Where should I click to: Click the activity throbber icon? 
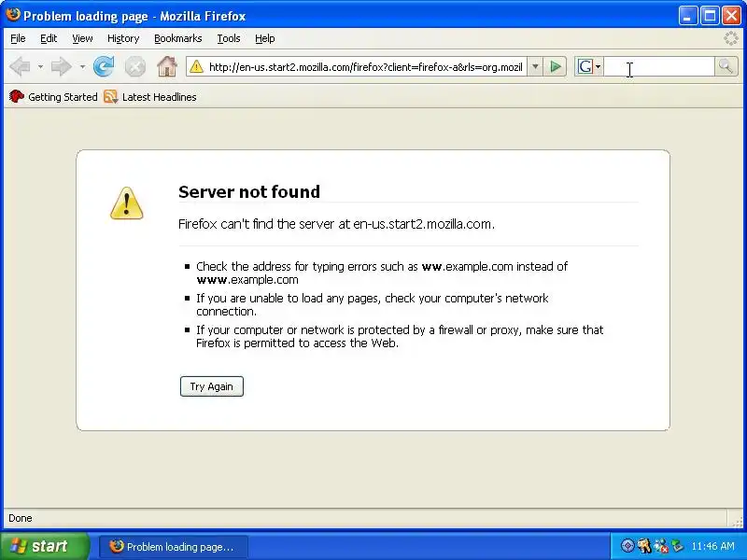[x=731, y=38]
